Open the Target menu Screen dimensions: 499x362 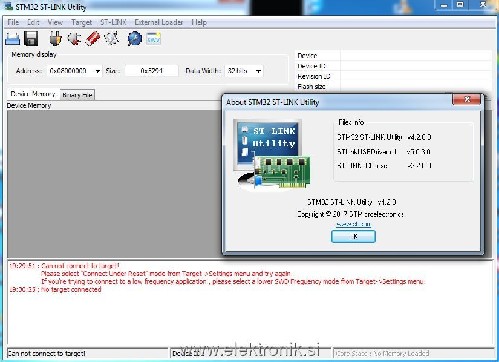81,22
